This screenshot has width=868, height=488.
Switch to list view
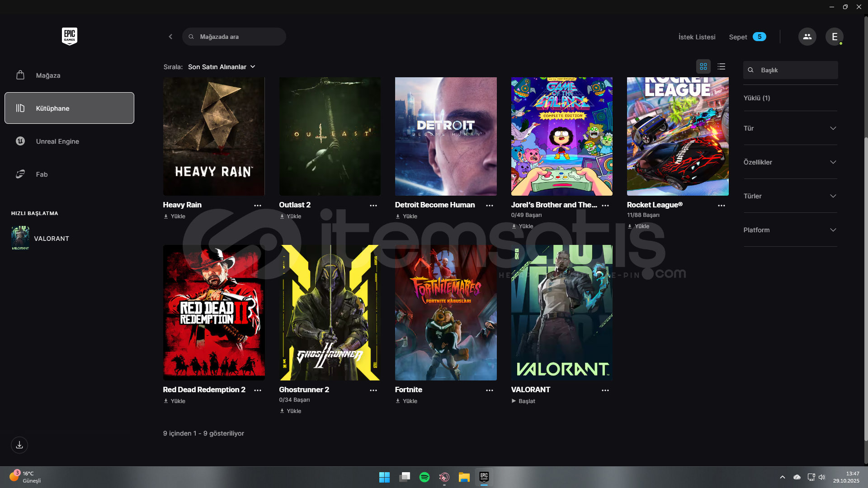click(x=722, y=66)
